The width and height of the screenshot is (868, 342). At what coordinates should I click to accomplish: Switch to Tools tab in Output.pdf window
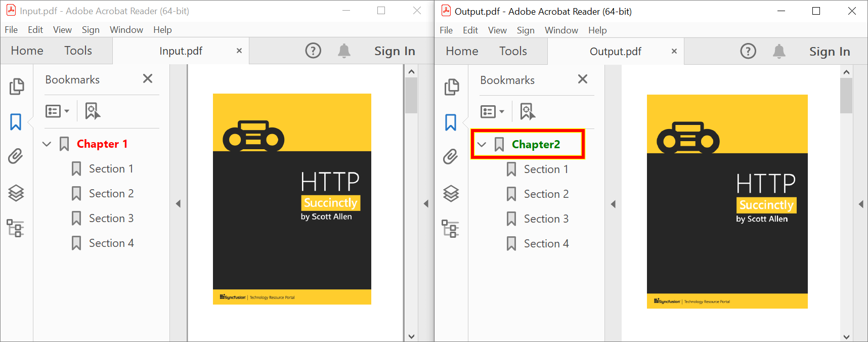pos(513,51)
